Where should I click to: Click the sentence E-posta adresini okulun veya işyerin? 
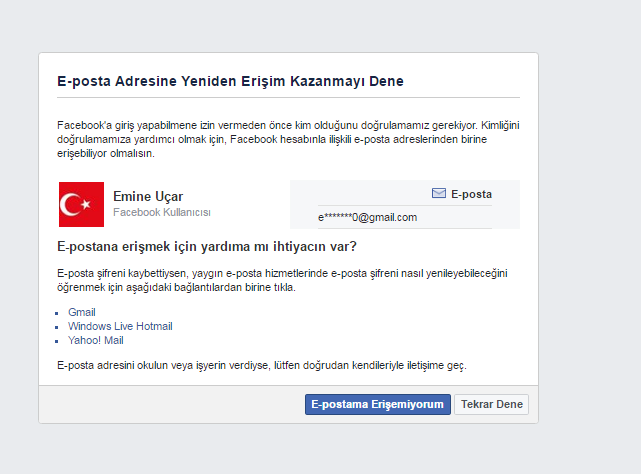click(x=262, y=365)
